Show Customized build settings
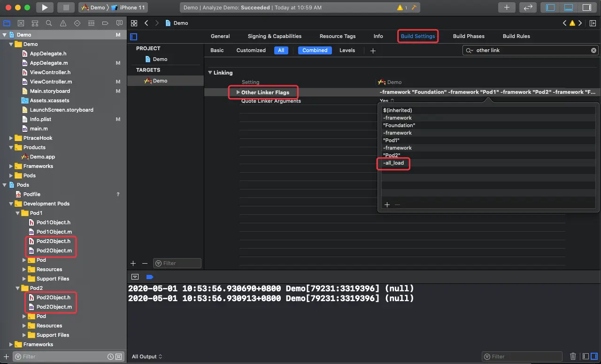The image size is (601, 364). pos(251,50)
